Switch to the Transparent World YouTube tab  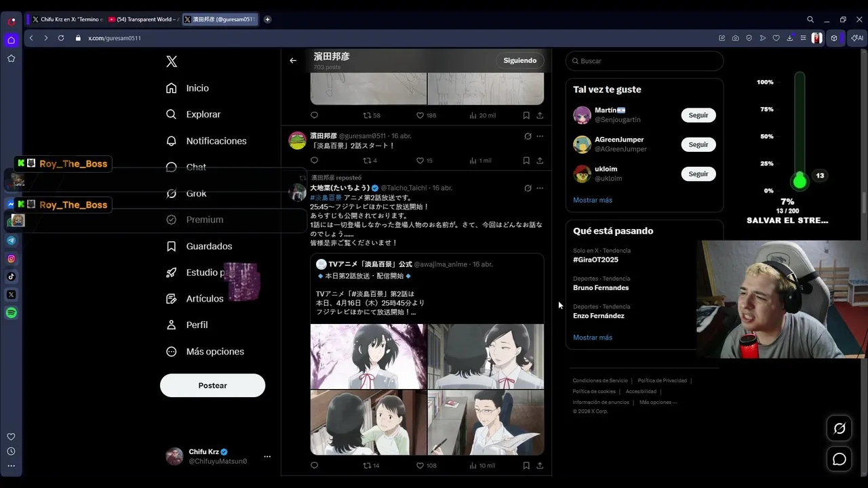(142, 20)
